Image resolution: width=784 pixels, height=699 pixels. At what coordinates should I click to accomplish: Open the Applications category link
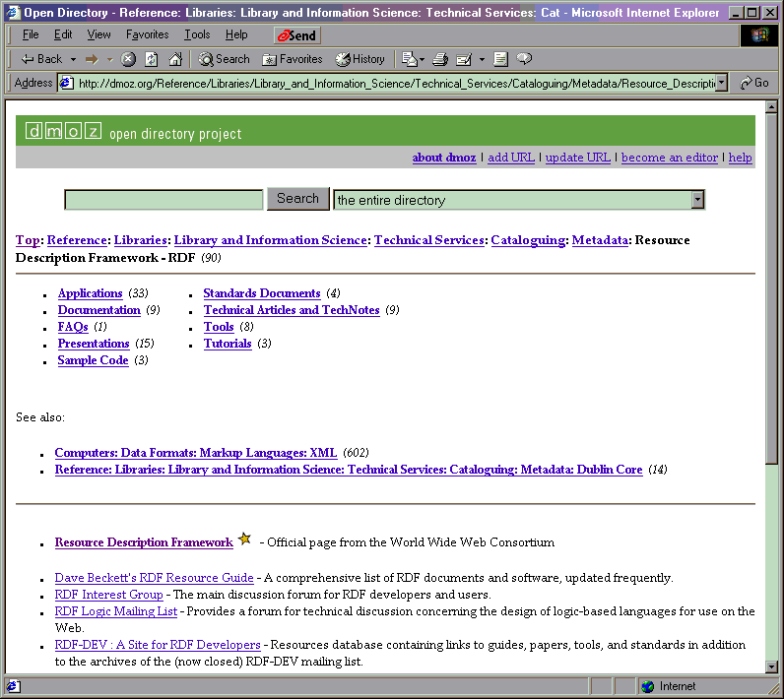(90, 293)
